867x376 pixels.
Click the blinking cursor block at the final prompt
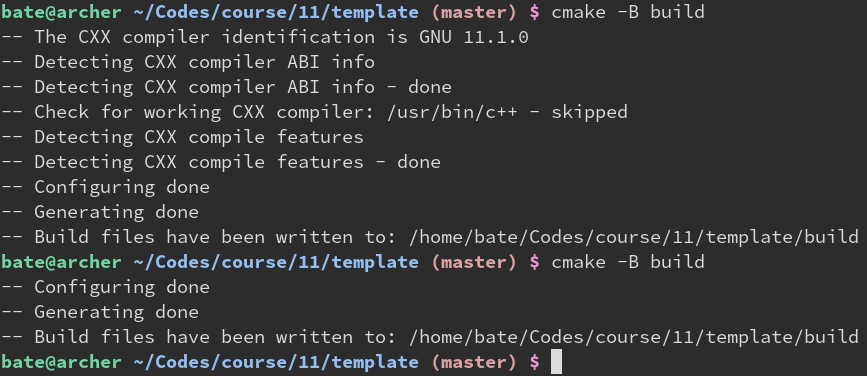(x=557, y=362)
